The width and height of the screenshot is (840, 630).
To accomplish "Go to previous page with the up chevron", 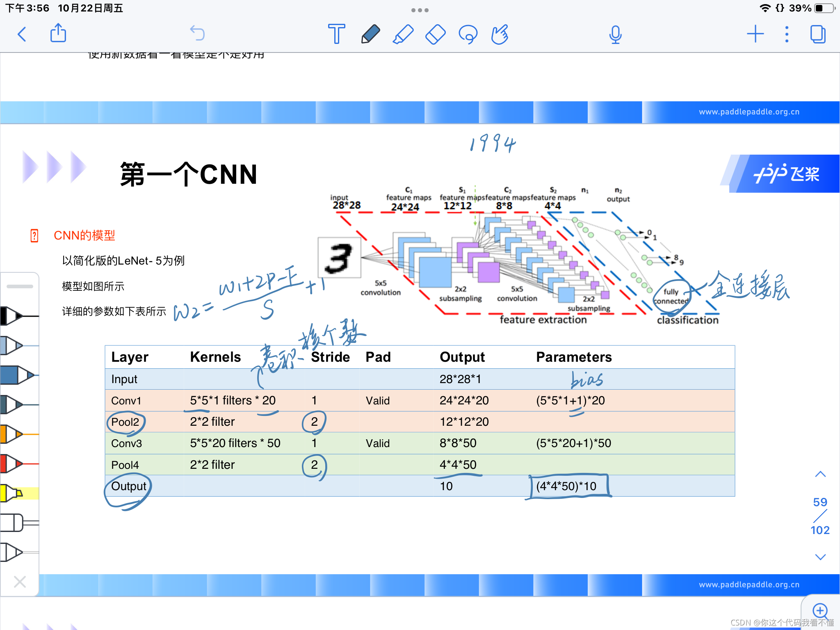I will [x=820, y=475].
